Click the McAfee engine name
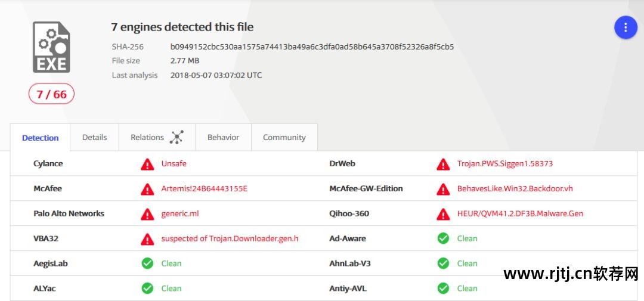This screenshot has height=301, width=644. (48, 188)
